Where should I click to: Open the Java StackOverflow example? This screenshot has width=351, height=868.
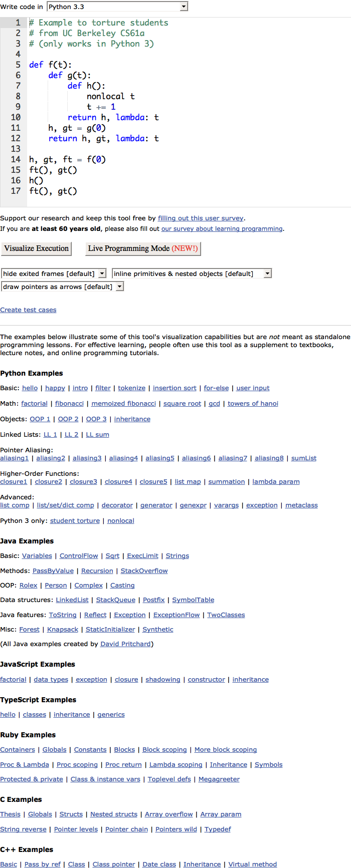(144, 571)
